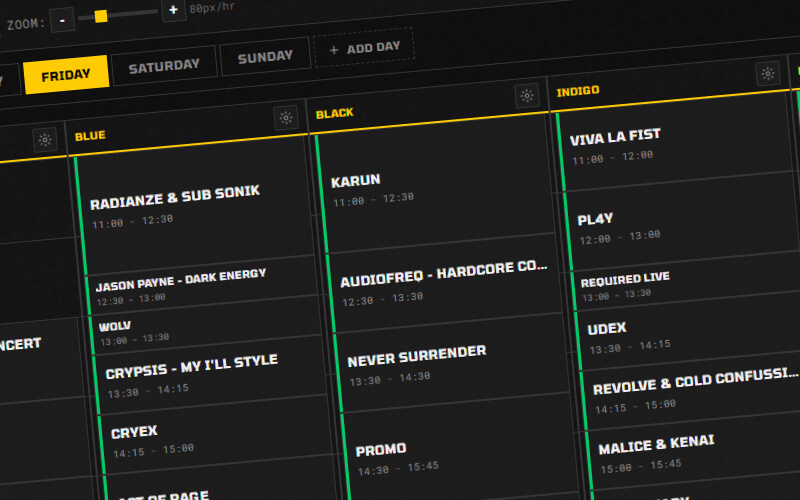Screen dimensions: 800x500
Task: Select the Karun set block
Action: (430, 188)
